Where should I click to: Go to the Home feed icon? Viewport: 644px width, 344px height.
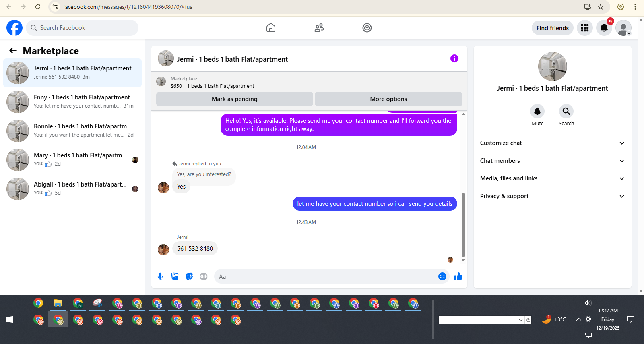tap(271, 28)
